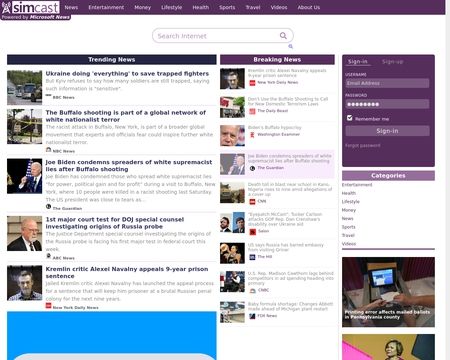This screenshot has width=450, height=360.
Task: Click the Printing error mailed ballots image card
Action: tap(388, 292)
